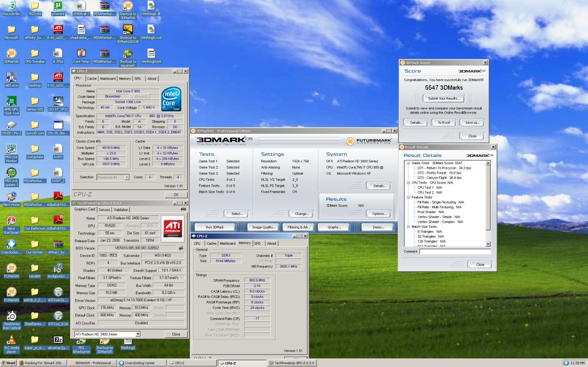Open About tab in lower CPU-Z window
This screenshot has width=588, height=367.
tap(272, 244)
